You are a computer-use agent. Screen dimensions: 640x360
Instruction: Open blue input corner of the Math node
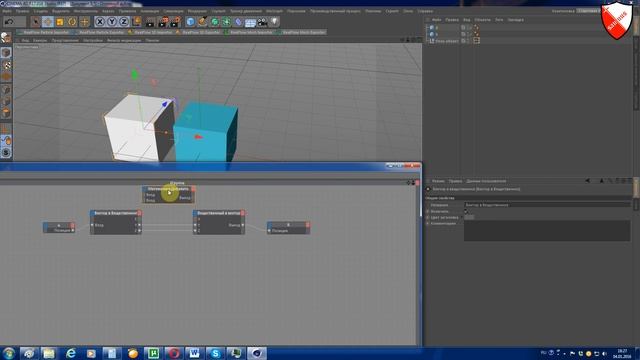(144, 189)
